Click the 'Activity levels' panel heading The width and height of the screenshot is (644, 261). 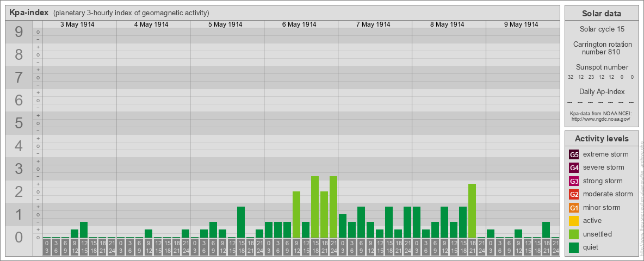coord(602,139)
